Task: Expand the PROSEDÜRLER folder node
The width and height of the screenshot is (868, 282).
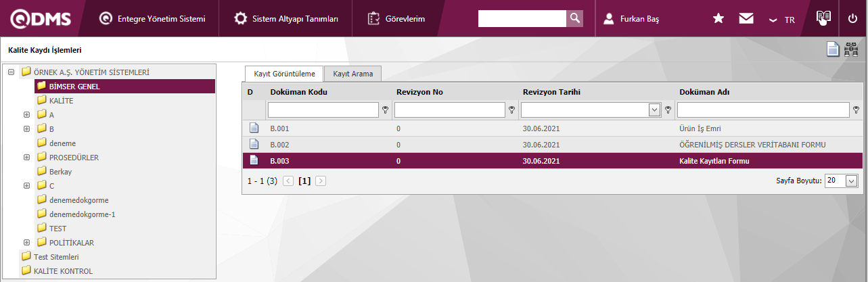Action: coord(26,157)
